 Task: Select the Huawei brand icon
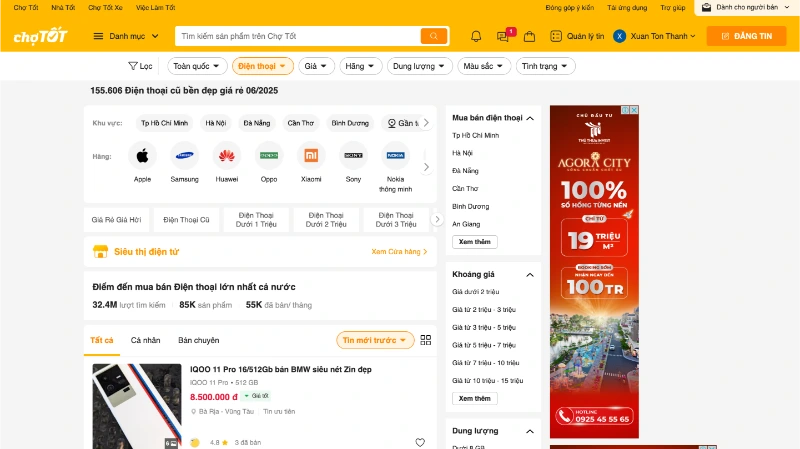pos(227,156)
